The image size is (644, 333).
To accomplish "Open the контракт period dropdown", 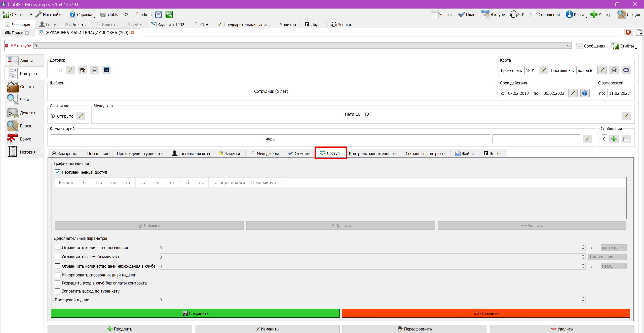I will [614, 248].
